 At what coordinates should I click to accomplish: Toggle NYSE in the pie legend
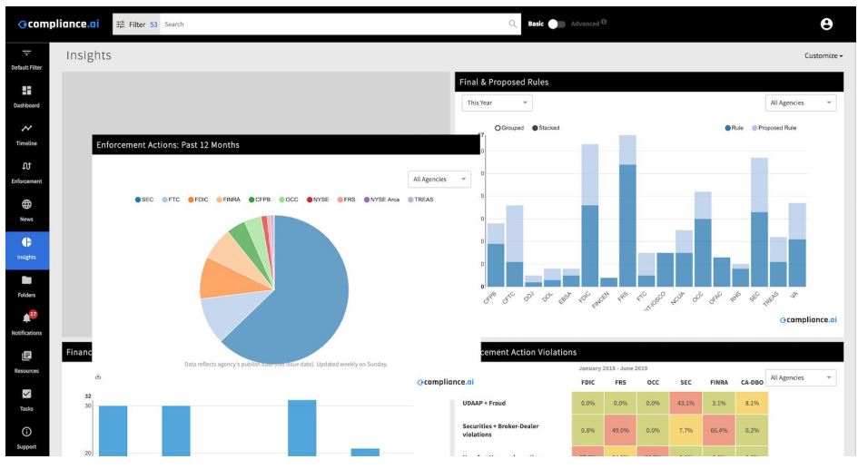coord(317,200)
